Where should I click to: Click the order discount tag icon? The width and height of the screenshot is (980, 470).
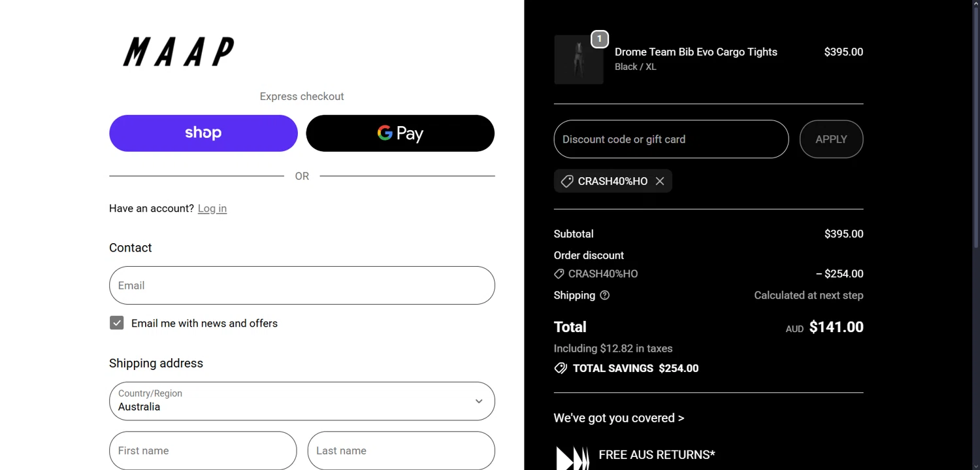(559, 274)
